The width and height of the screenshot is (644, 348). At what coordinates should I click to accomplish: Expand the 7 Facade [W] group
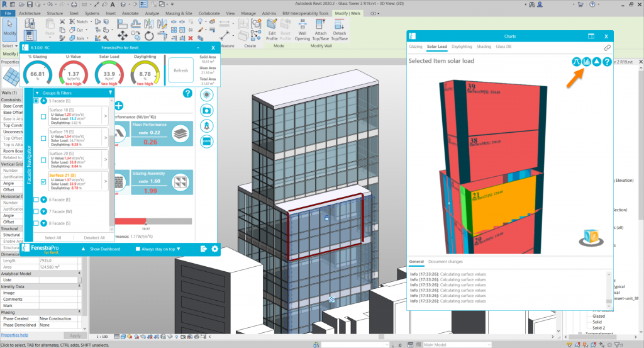pyautogui.click(x=44, y=211)
